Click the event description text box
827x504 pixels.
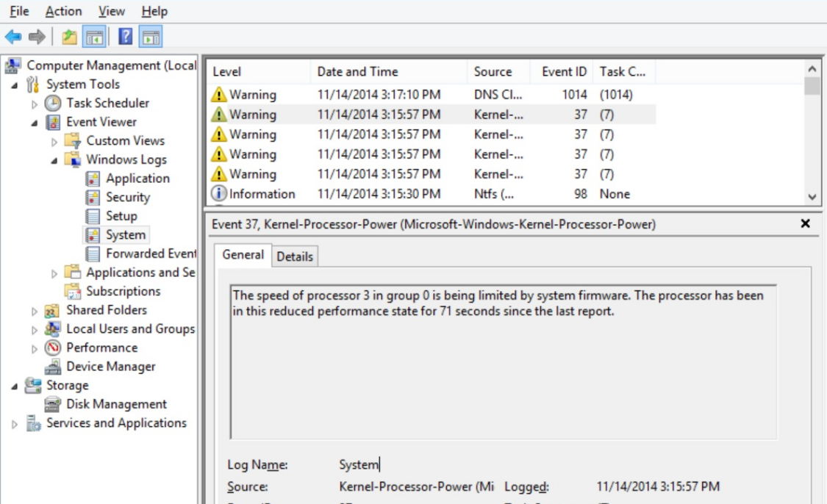tap(503, 362)
